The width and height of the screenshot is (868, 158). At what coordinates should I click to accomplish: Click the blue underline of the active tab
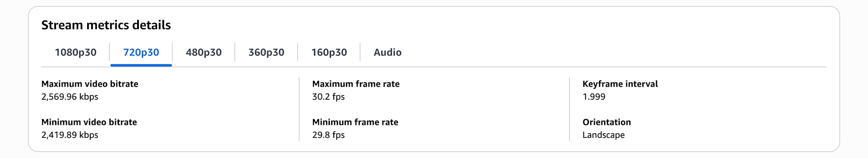click(141, 65)
